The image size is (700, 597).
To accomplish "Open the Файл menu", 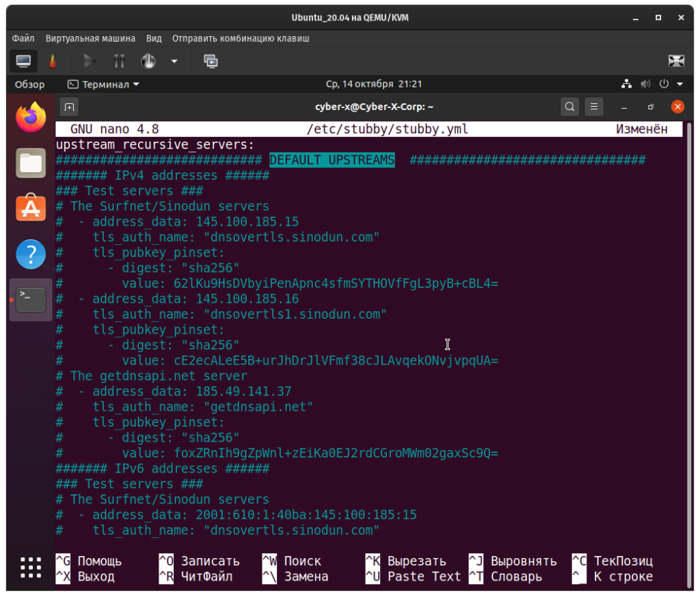I will click(x=23, y=38).
